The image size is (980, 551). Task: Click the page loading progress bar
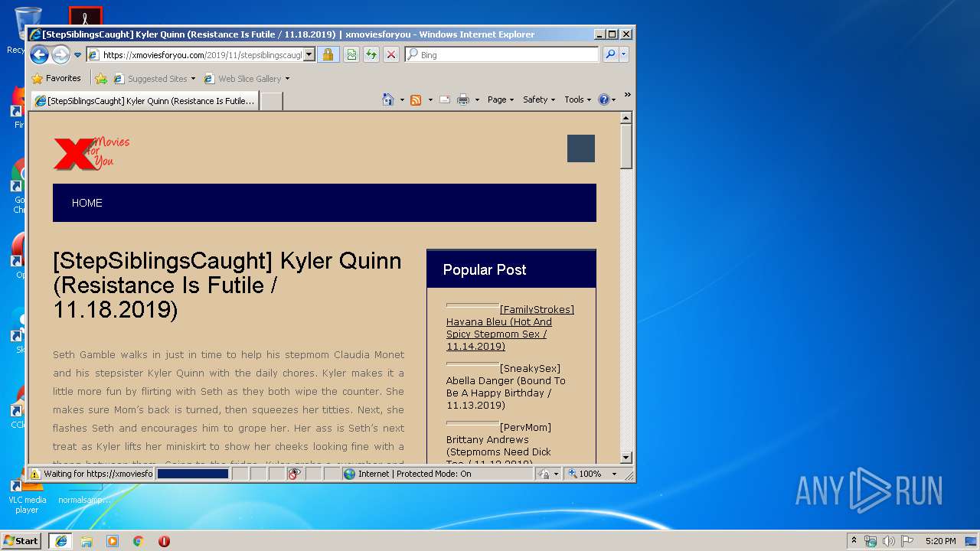193,474
